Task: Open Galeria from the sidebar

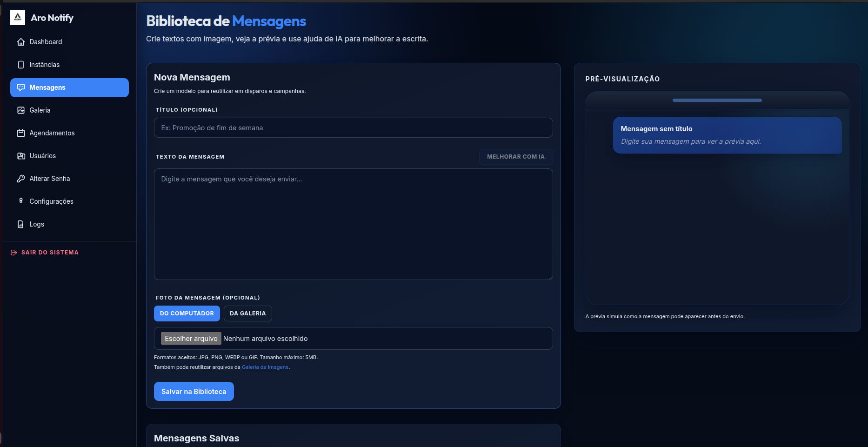Action: coord(69,110)
